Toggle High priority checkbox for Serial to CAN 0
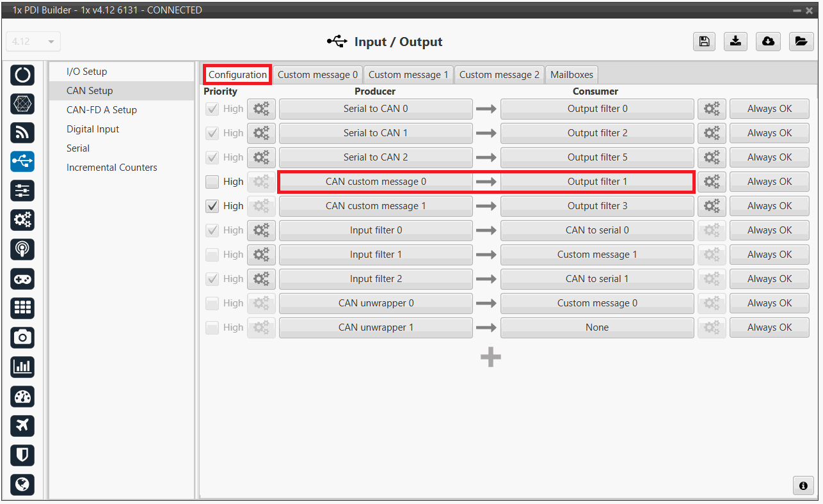The image size is (823, 504). [x=212, y=109]
